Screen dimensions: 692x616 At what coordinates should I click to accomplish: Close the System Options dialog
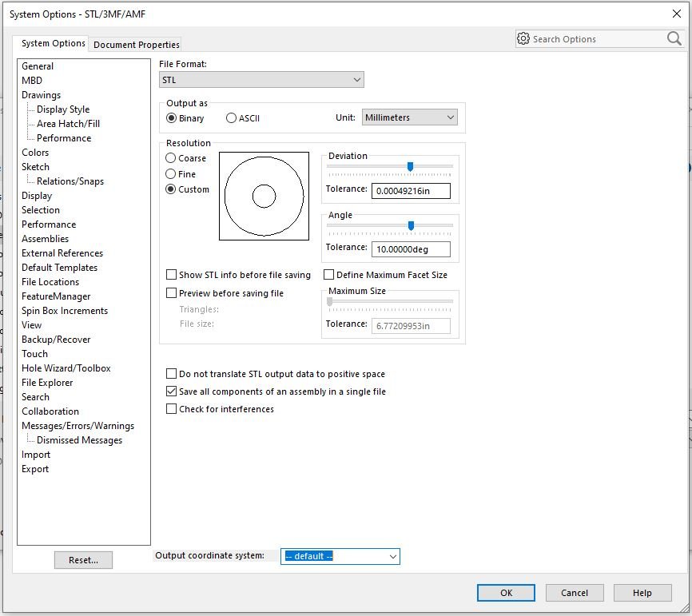(x=677, y=14)
